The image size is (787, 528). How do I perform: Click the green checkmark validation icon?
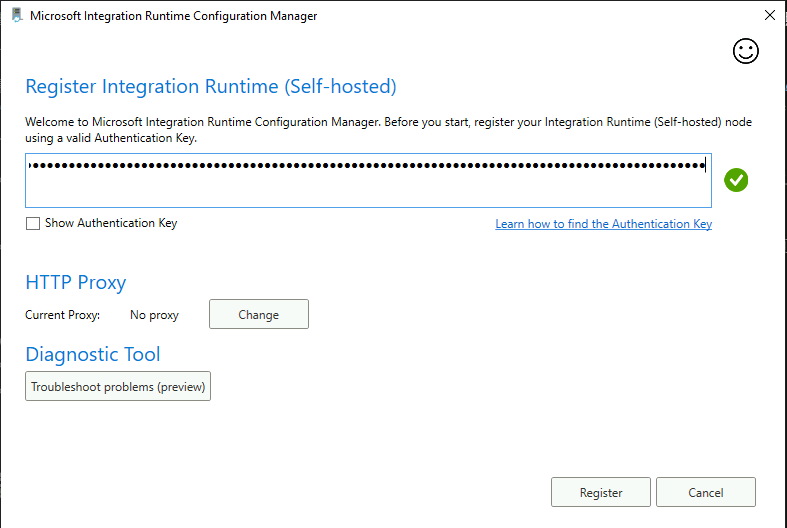click(x=736, y=180)
